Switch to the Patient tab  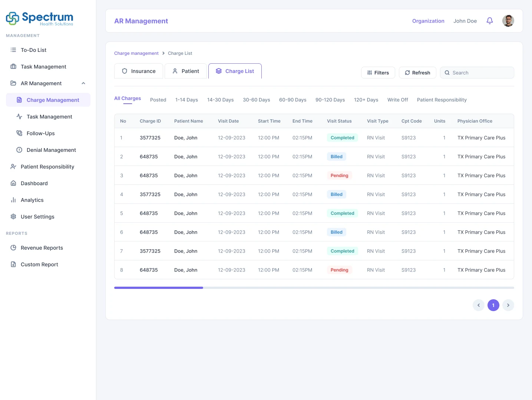[x=186, y=71]
